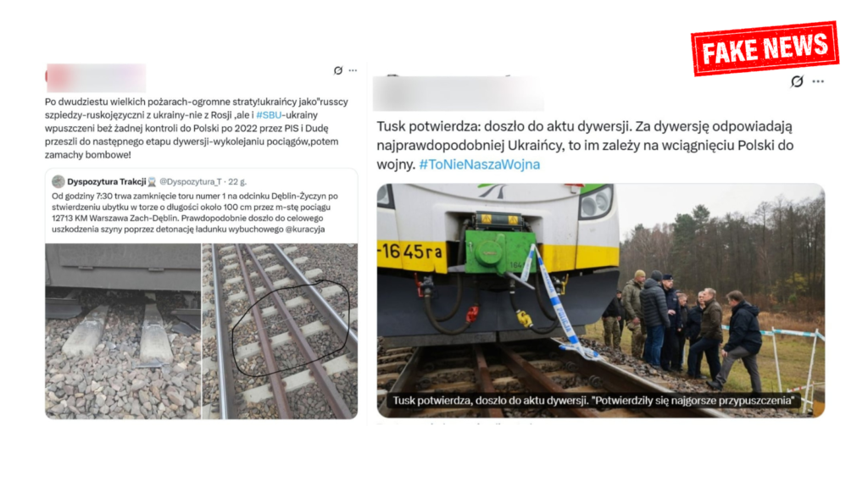Click the #SBU hashtag link
The width and height of the screenshot is (868, 488).
pyautogui.click(x=269, y=115)
